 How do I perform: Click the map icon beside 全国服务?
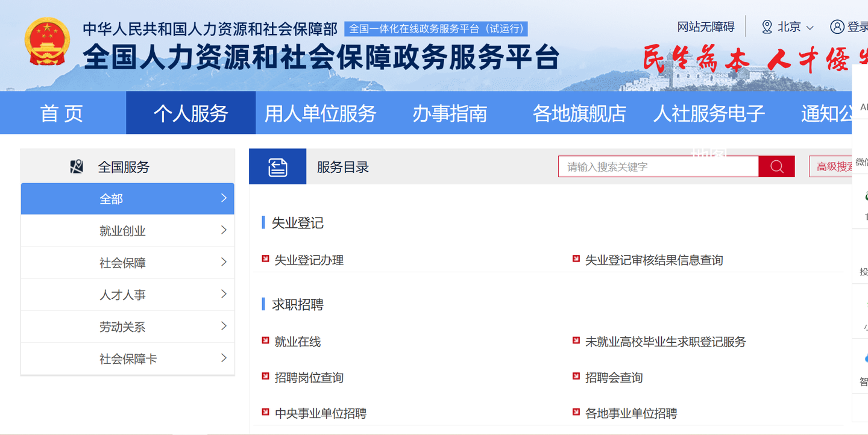point(77,167)
